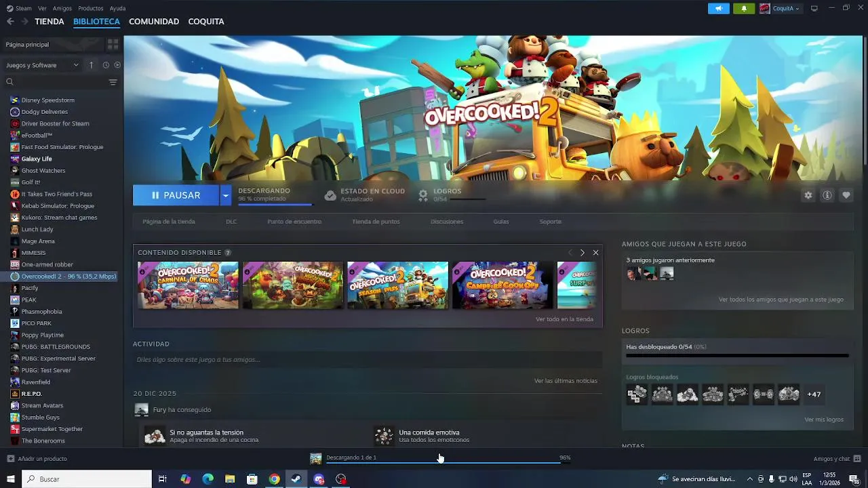Open the blue announcements megaphone button

coord(719,8)
